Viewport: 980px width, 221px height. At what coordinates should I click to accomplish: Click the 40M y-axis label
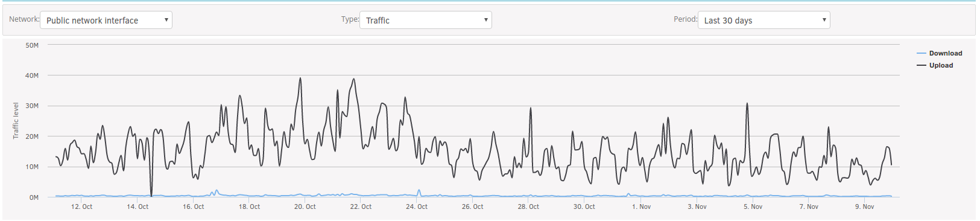pos(32,75)
